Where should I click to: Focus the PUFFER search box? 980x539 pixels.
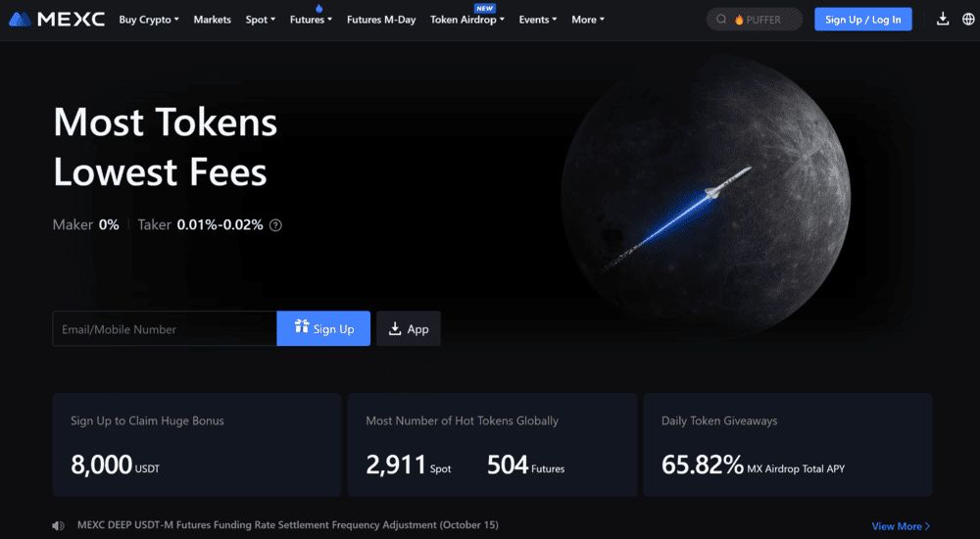tap(755, 20)
